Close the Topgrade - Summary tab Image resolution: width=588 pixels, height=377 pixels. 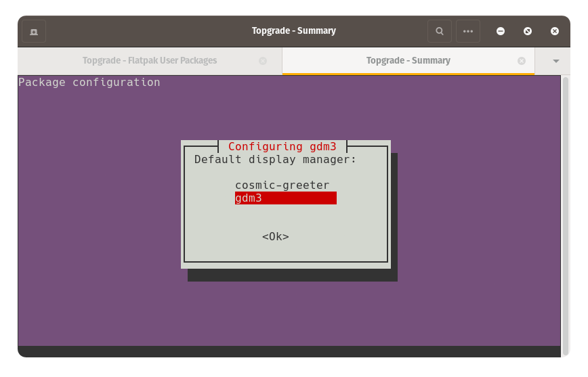pos(522,61)
